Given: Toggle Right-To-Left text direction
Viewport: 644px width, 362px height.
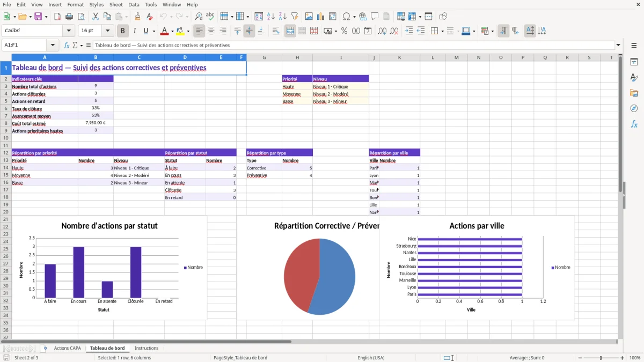Looking at the screenshot, I should (x=515, y=31).
